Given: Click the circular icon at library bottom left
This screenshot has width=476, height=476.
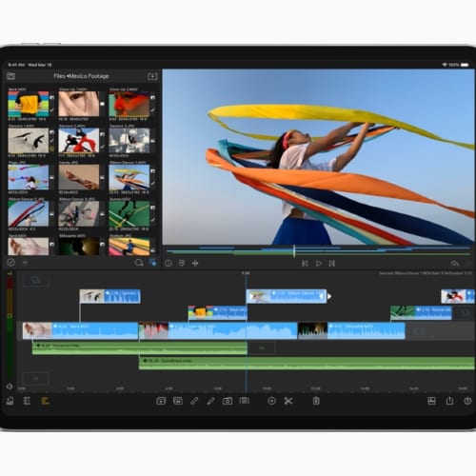Looking at the screenshot, I should [x=10, y=263].
